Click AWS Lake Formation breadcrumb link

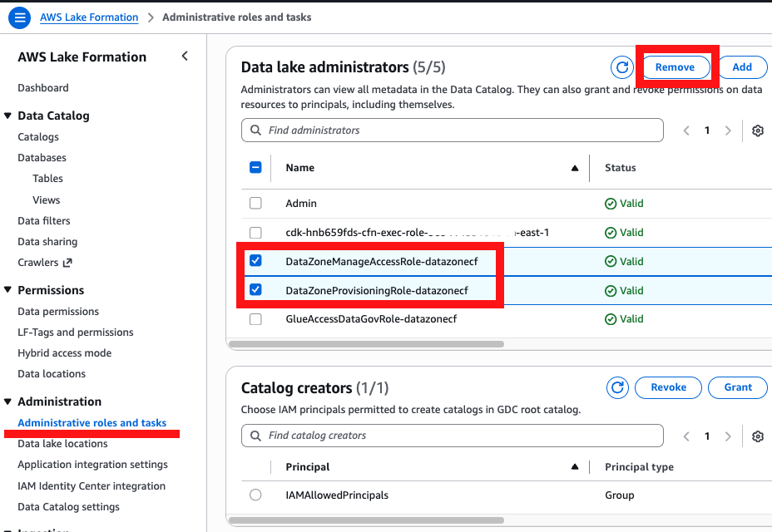point(89,17)
